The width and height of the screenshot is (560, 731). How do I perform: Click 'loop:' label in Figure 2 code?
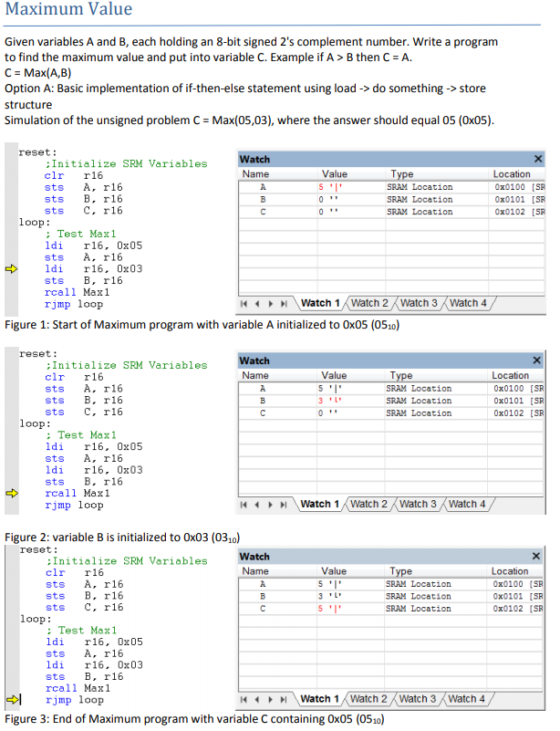pyautogui.click(x=36, y=423)
